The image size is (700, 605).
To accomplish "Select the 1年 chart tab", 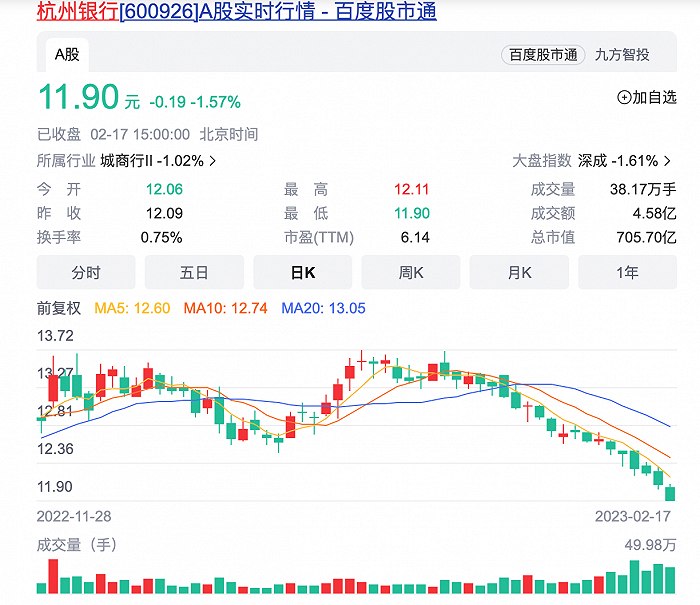I will click(x=627, y=272).
